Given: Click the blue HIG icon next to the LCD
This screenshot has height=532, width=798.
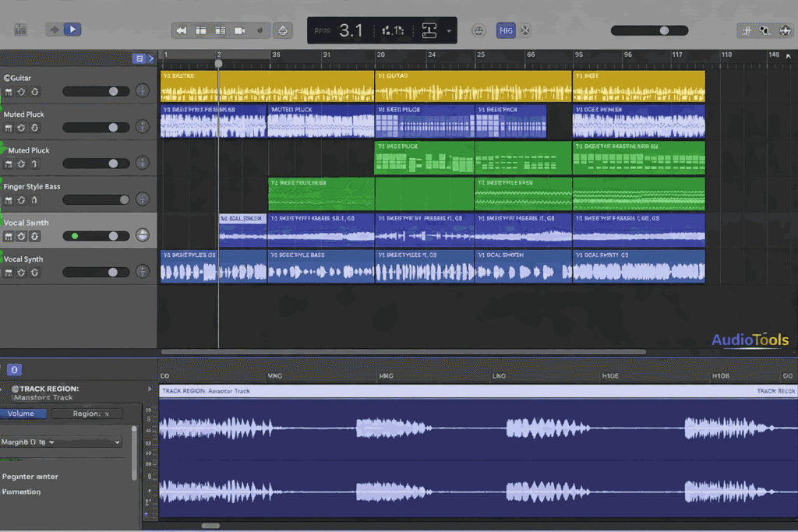Looking at the screenshot, I should point(506,30).
